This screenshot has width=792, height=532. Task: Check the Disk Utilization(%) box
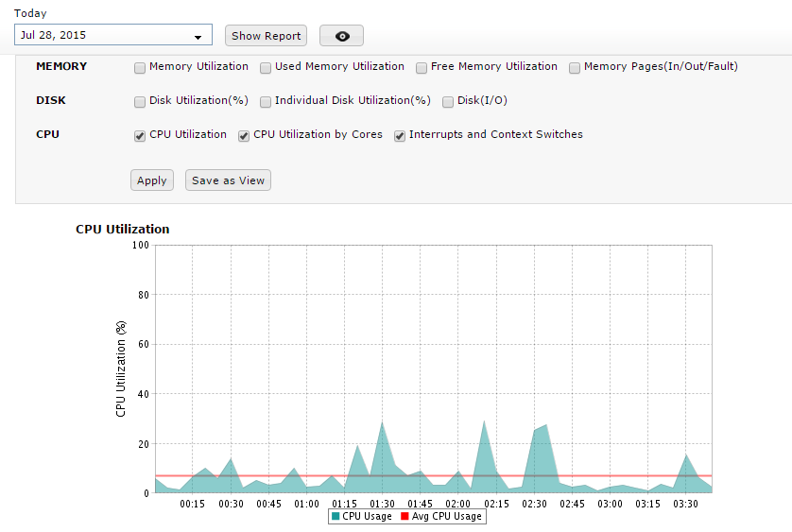pyautogui.click(x=140, y=101)
